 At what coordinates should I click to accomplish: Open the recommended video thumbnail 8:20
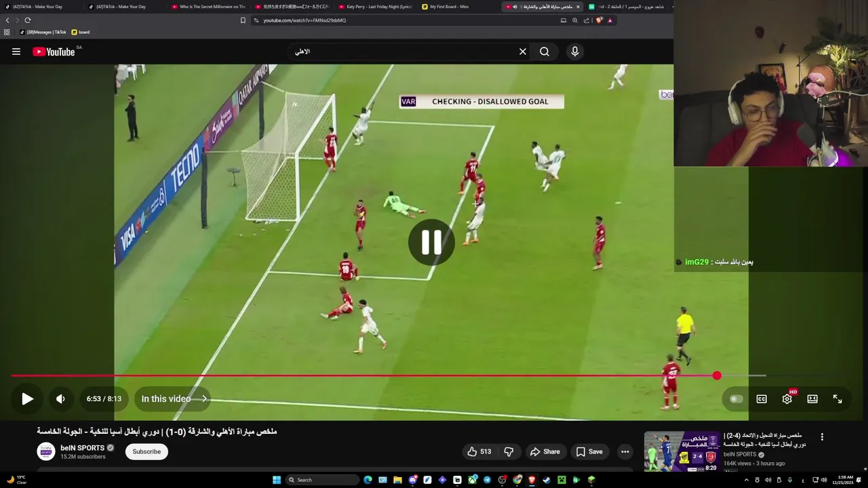pyautogui.click(x=682, y=451)
